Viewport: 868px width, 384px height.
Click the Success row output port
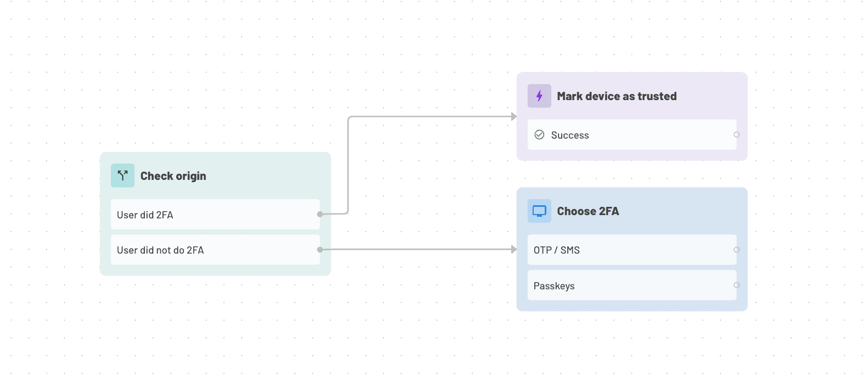pyautogui.click(x=736, y=135)
